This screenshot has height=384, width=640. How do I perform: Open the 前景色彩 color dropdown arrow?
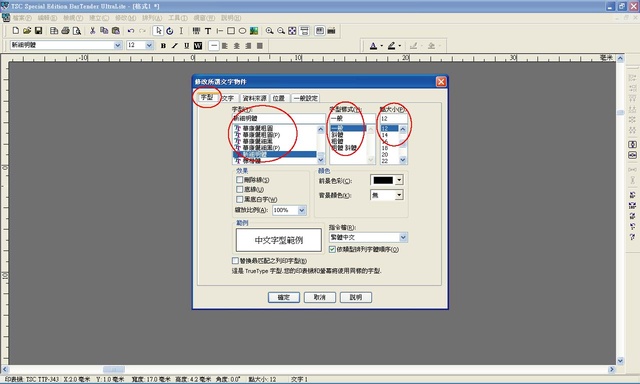tap(399, 180)
